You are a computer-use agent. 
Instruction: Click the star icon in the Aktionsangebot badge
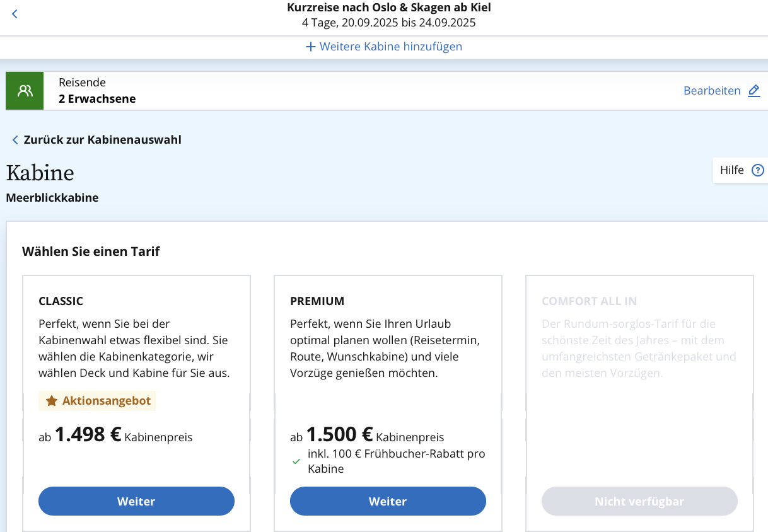[52, 401]
